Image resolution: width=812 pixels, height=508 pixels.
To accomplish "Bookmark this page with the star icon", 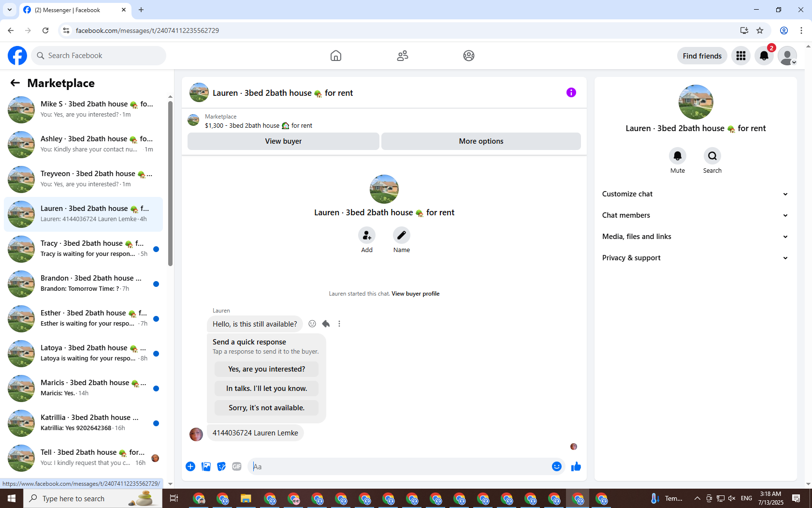I will tap(760, 30).
